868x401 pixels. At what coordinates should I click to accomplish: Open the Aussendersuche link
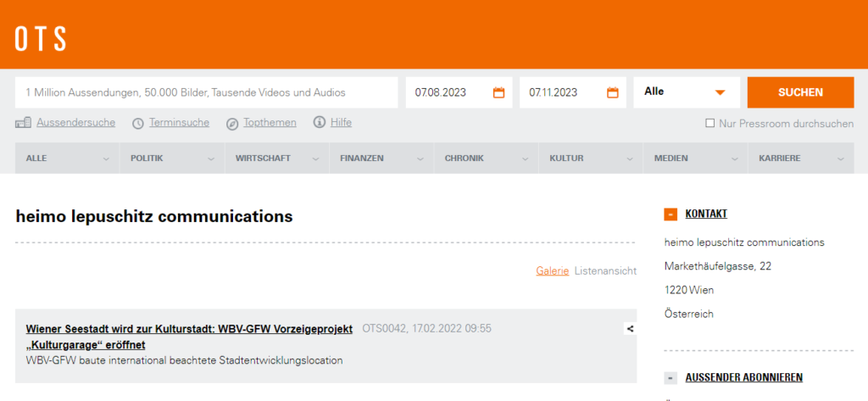75,122
